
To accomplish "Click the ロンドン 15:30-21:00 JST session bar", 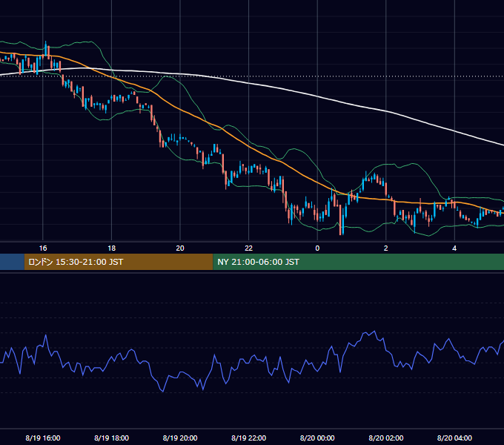I will (119, 262).
